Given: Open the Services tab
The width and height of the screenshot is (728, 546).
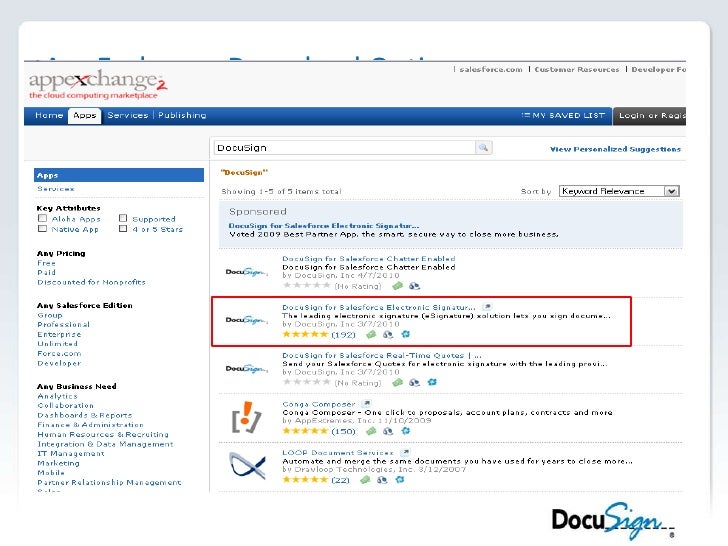Looking at the screenshot, I should [128, 115].
